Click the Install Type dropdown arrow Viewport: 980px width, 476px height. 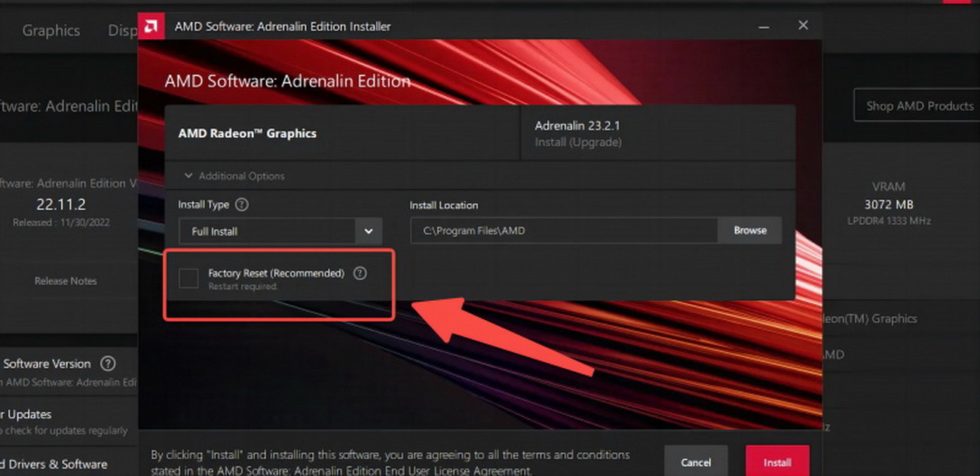(368, 231)
